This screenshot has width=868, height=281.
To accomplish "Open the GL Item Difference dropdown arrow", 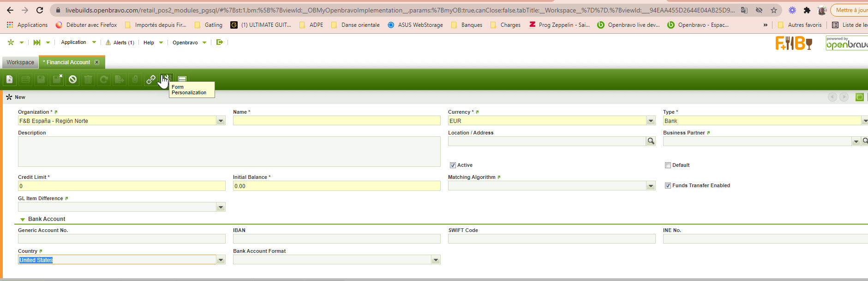I will click(x=221, y=207).
